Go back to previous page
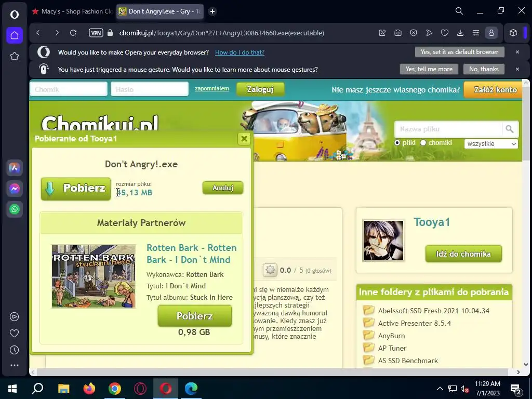Screen dimensions: 532x399 (x=38, y=33)
